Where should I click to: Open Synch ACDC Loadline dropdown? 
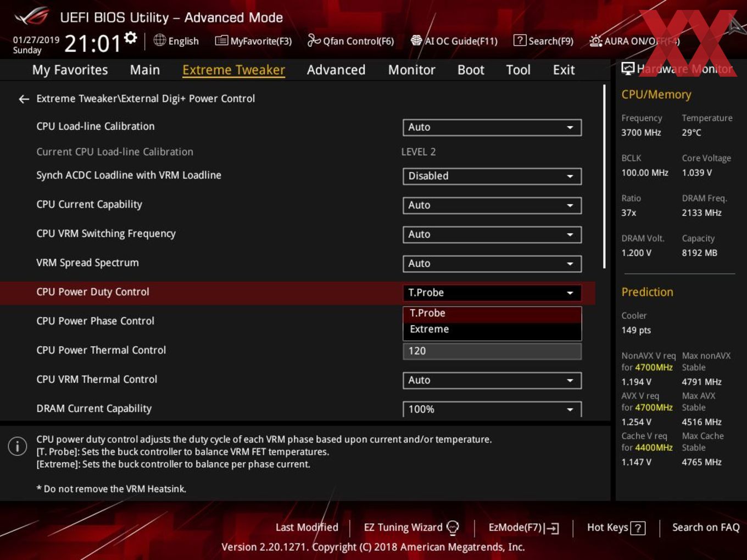492,176
